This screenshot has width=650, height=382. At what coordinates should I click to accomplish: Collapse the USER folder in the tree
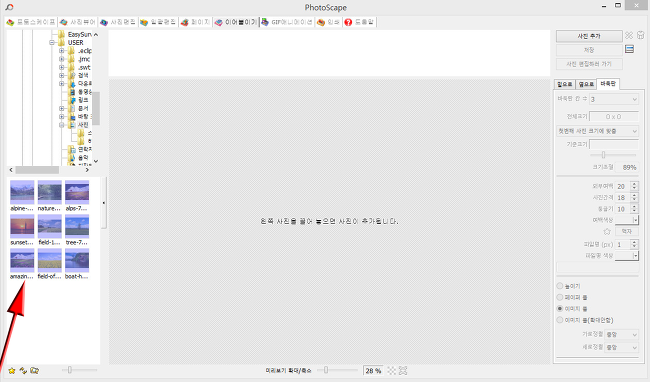[52, 43]
